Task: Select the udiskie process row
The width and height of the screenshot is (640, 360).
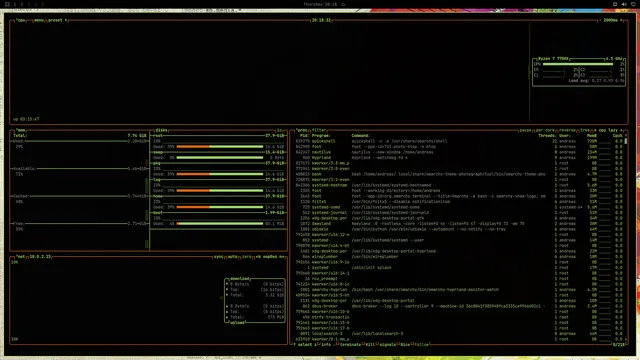Action: [x=459, y=229]
